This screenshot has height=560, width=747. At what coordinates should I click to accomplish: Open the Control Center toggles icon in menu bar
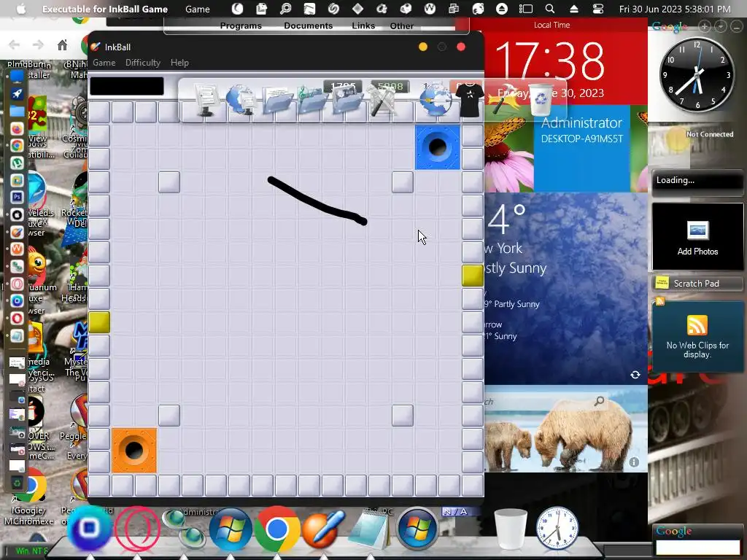(x=598, y=9)
